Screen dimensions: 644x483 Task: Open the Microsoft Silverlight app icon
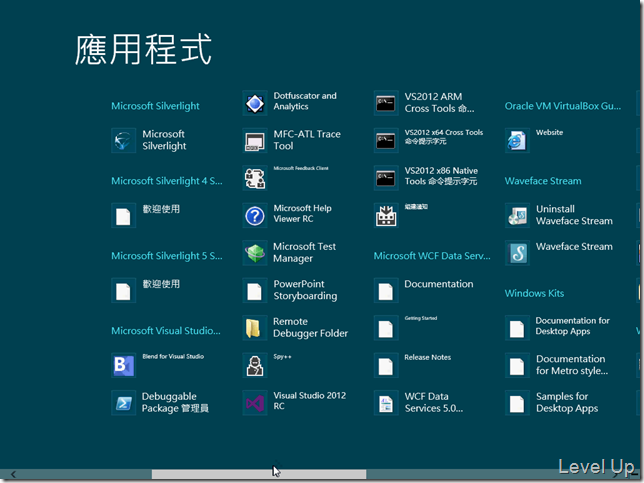[x=123, y=140]
